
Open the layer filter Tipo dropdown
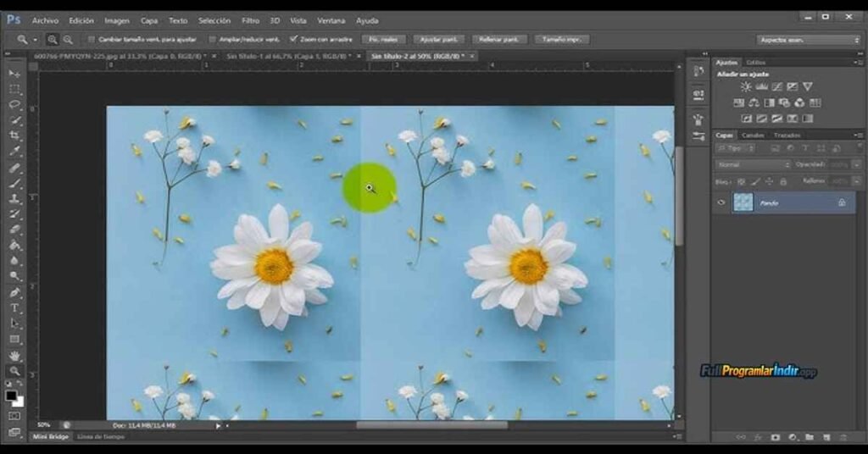[x=735, y=148]
